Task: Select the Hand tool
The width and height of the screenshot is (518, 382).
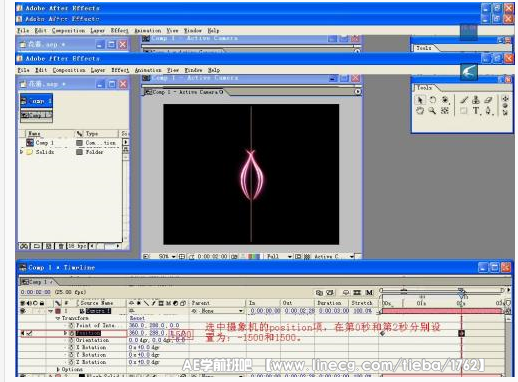Action: point(420,111)
